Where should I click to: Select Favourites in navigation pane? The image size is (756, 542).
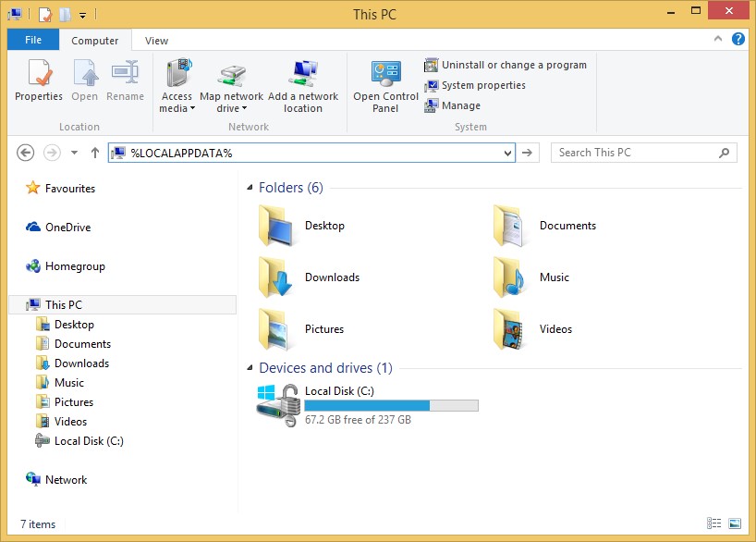tap(60, 188)
